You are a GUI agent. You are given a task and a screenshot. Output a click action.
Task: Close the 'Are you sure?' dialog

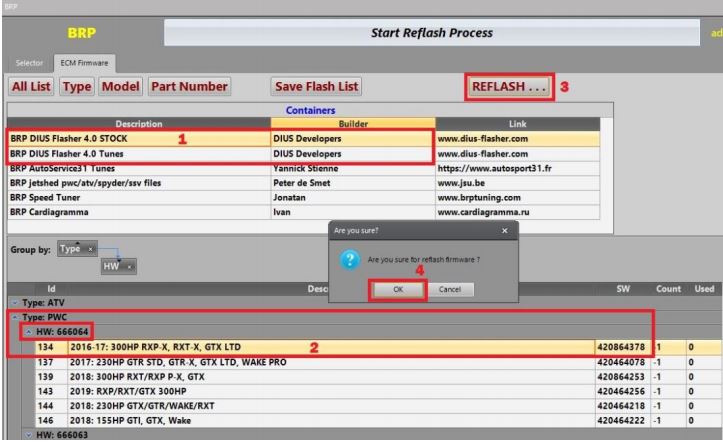click(x=503, y=230)
